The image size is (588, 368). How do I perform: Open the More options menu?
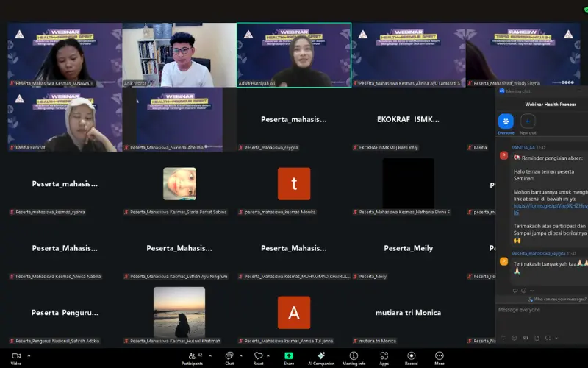point(439,356)
